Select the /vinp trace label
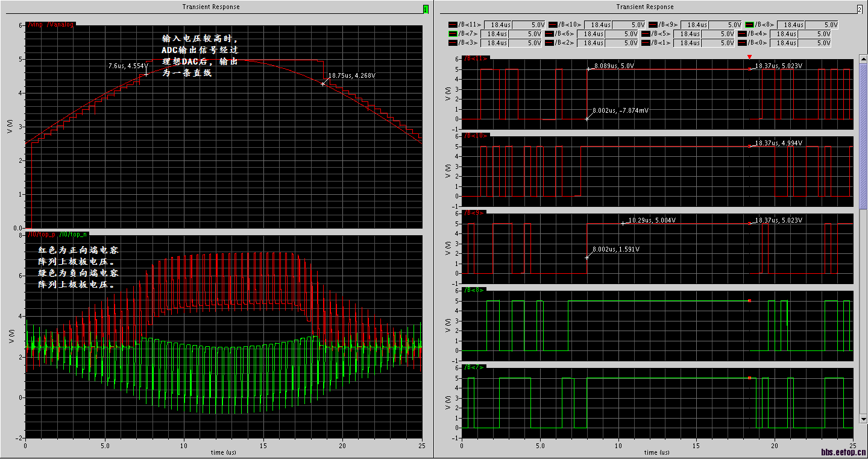The image size is (868, 459). point(36,25)
